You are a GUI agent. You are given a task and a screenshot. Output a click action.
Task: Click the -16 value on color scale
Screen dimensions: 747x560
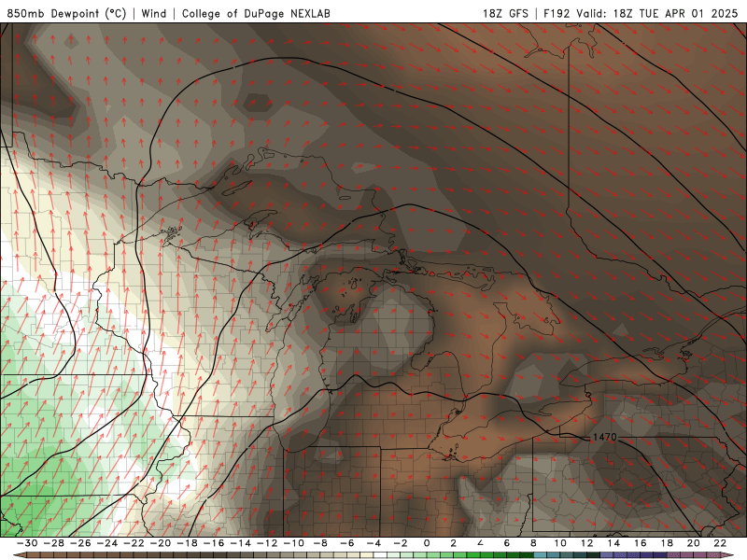click(214, 543)
